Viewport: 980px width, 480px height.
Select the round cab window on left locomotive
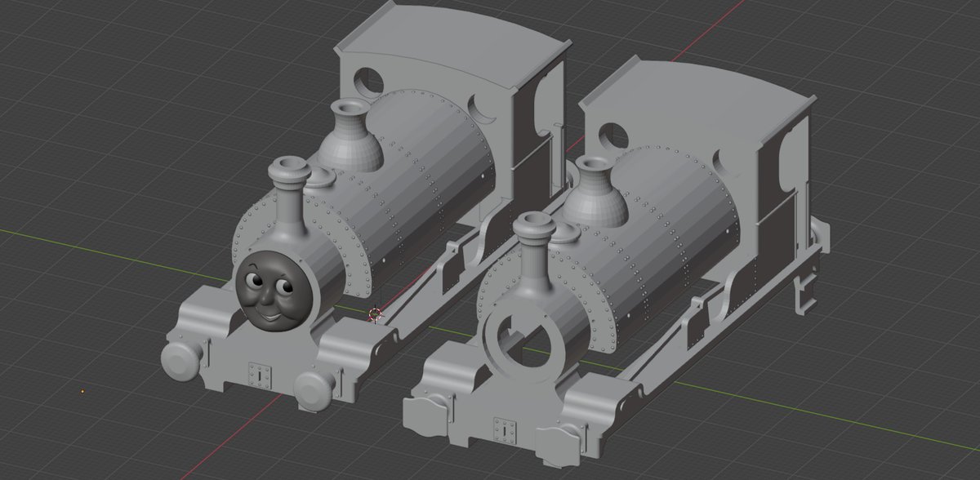tap(368, 80)
